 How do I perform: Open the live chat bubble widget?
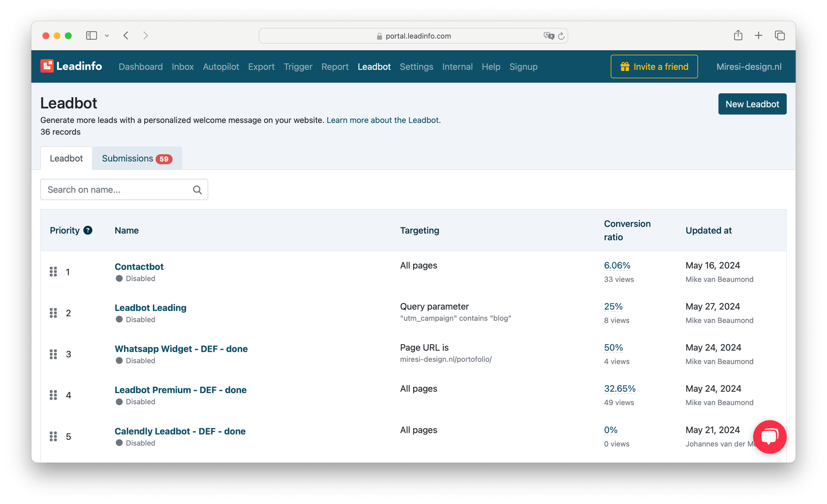point(769,436)
